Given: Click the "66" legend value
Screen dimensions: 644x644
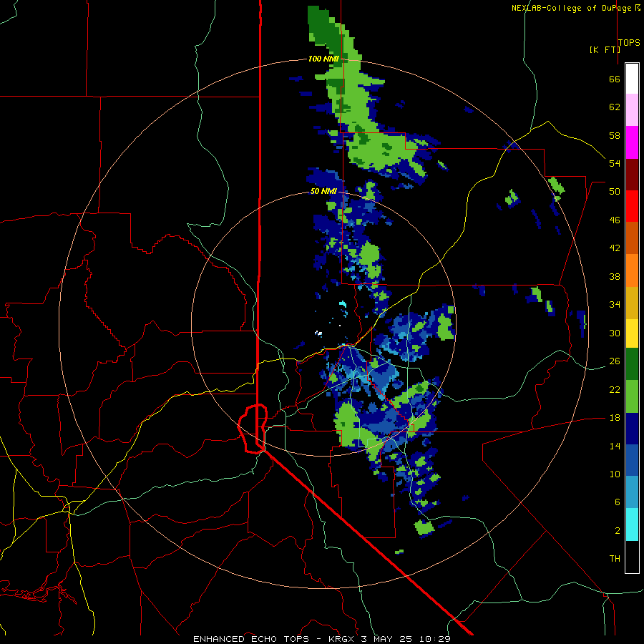Looking at the screenshot, I should click(615, 79).
